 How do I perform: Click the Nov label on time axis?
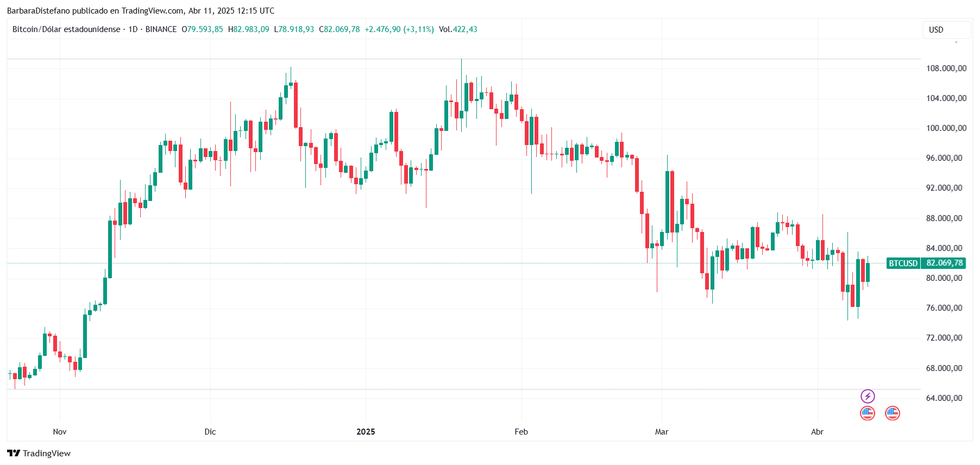click(60, 432)
